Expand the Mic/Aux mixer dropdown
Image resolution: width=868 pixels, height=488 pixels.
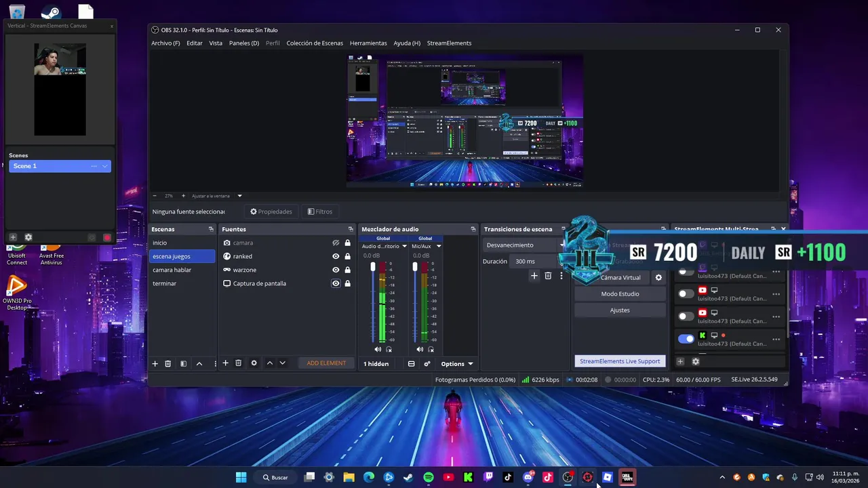(x=439, y=246)
